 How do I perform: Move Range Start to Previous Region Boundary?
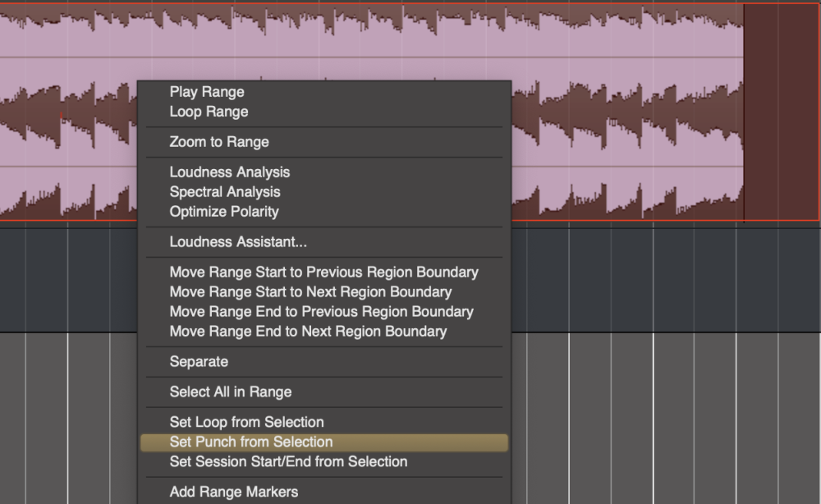323,272
